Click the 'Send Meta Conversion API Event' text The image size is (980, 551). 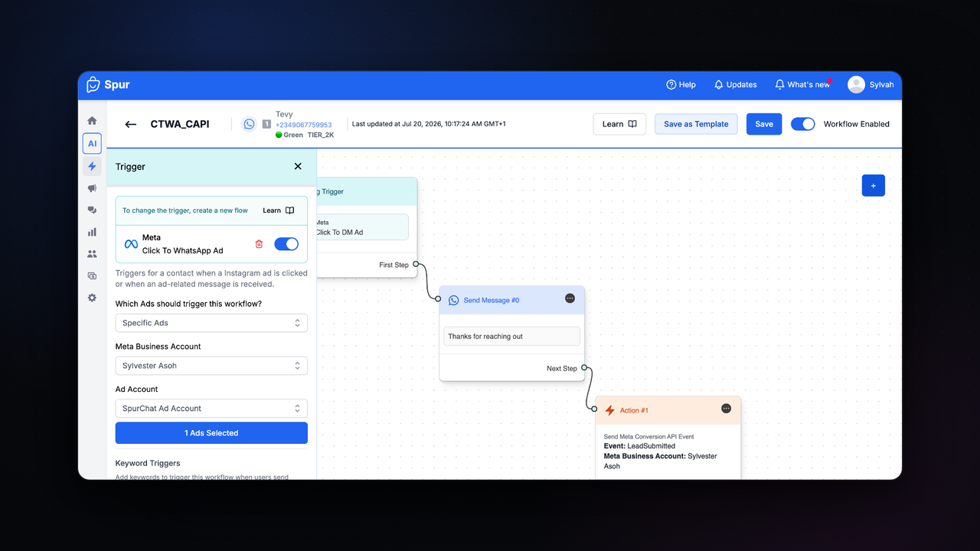(649, 437)
